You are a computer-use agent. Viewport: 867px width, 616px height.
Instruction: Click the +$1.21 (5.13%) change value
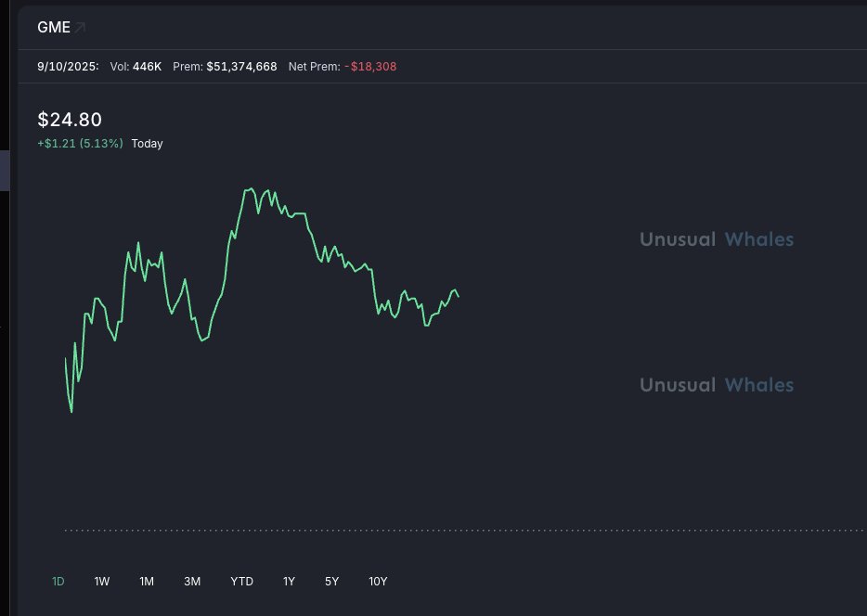pos(80,144)
